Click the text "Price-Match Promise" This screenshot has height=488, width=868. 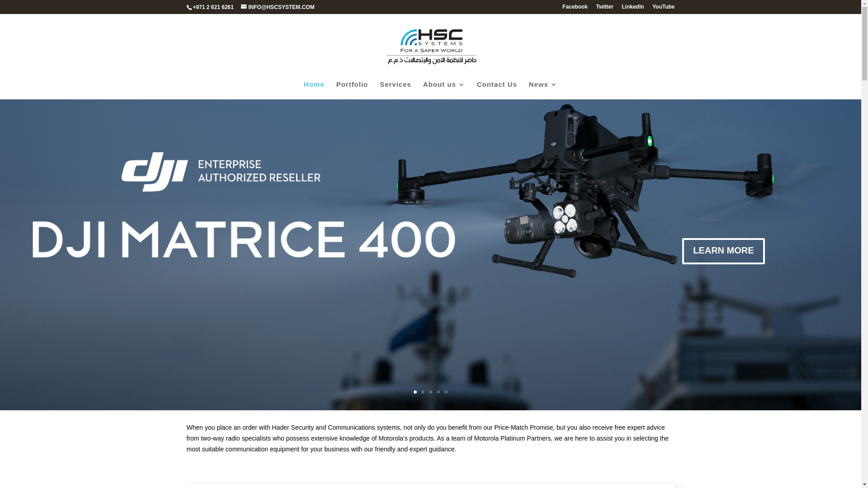(524, 427)
